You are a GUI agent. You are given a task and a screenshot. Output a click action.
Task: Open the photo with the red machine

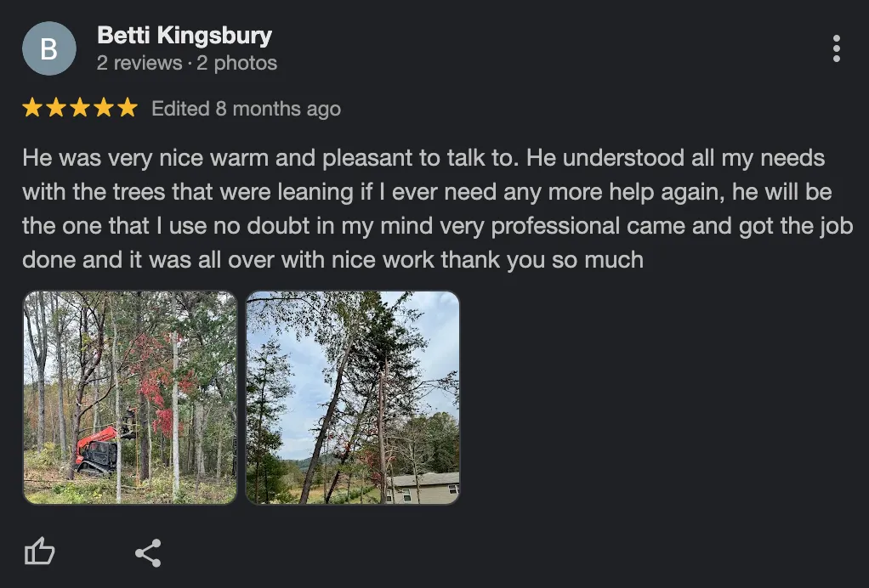coord(130,398)
